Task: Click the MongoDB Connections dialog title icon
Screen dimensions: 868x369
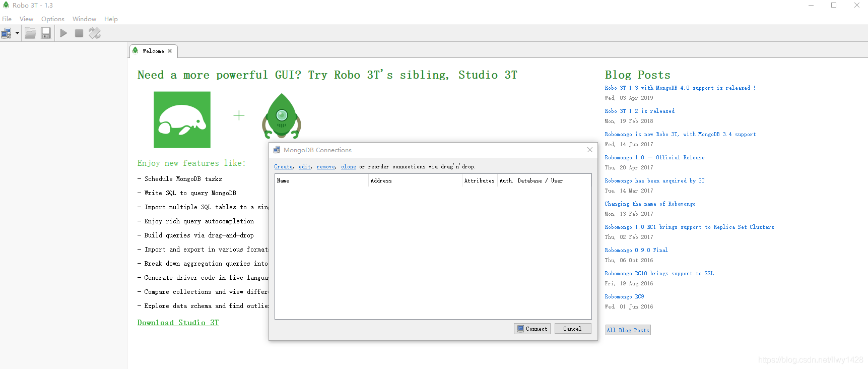Action: point(277,150)
